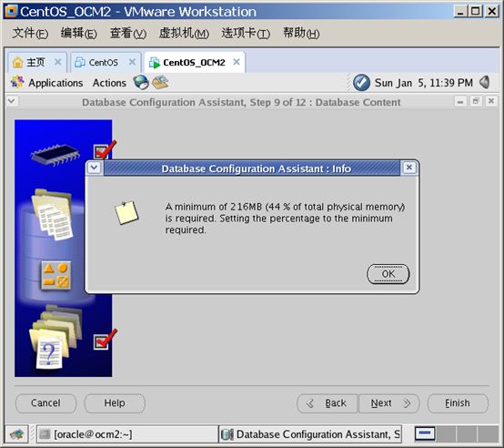Click Next to continue
Image resolution: width=504 pixels, height=448 pixels.
pyautogui.click(x=389, y=403)
